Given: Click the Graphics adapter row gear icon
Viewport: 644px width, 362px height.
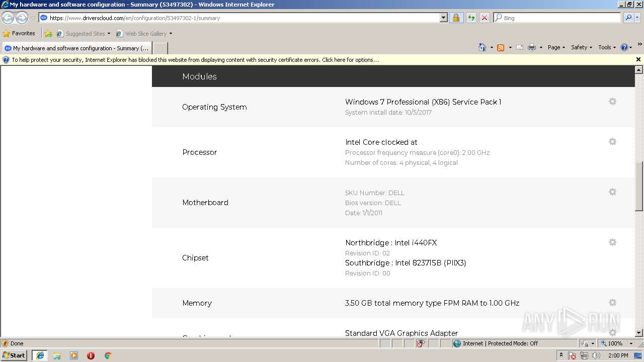Looking at the screenshot, I should point(612,333).
